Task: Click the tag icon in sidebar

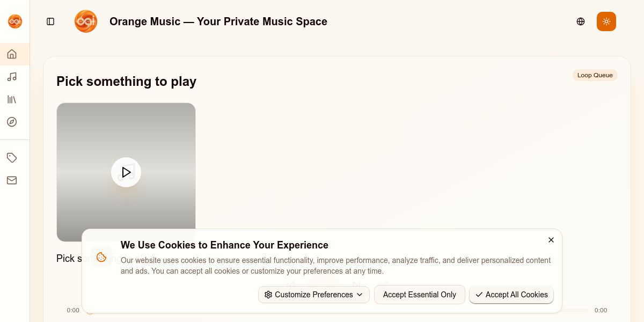Action: click(x=12, y=158)
